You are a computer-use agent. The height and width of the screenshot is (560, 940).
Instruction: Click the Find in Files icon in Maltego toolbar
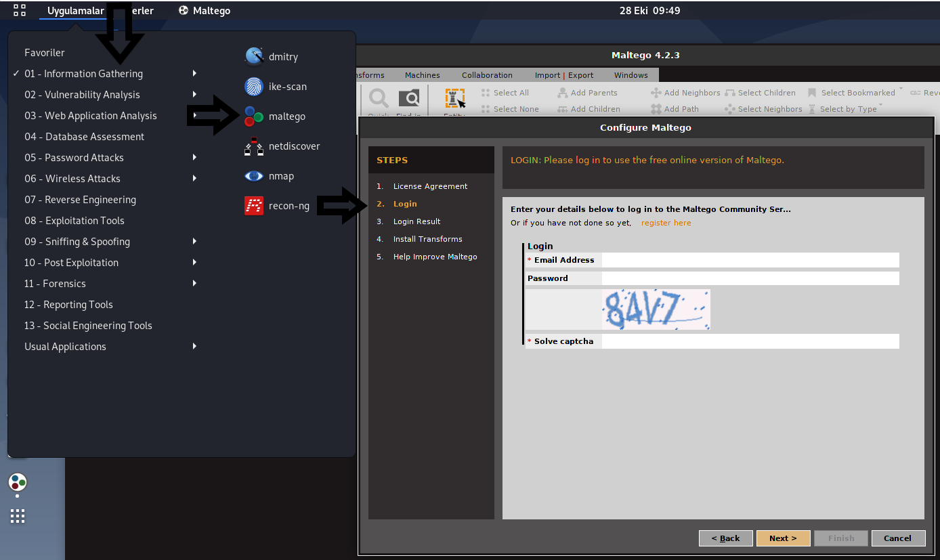[x=409, y=100]
